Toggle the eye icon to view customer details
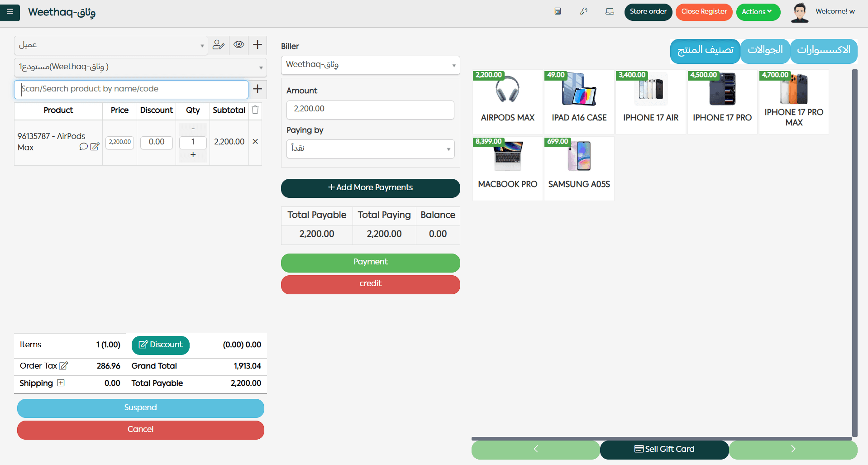This screenshot has width=868, height=465. pos(238,45)
